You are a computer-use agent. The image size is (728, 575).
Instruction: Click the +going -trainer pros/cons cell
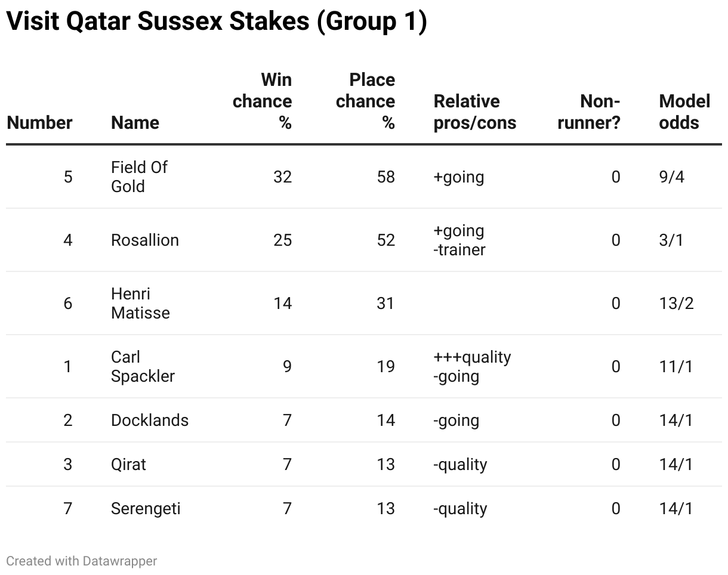click(459, 240)
